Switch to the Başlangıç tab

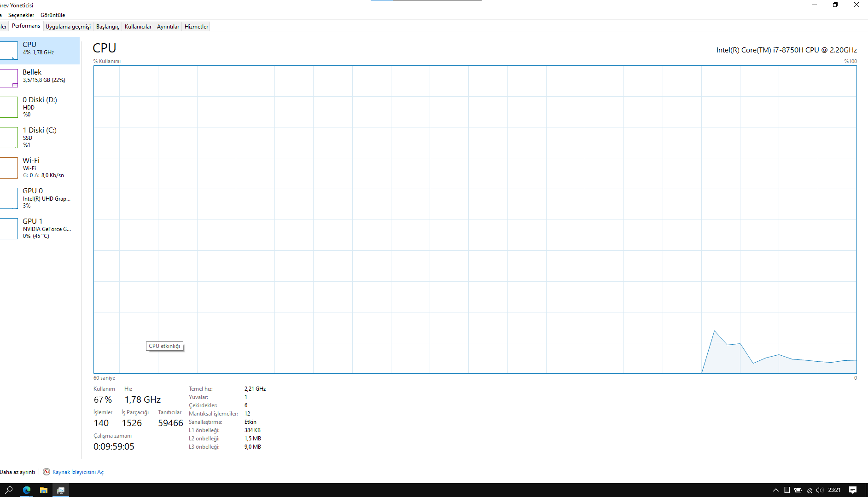click(x=108, y=27)
